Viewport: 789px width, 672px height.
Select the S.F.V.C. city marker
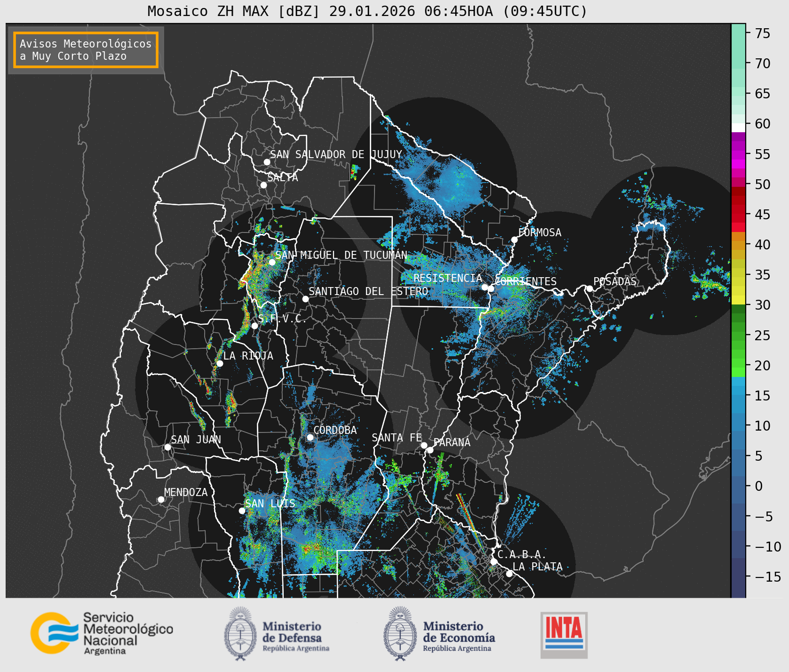[x=255, y=326]
